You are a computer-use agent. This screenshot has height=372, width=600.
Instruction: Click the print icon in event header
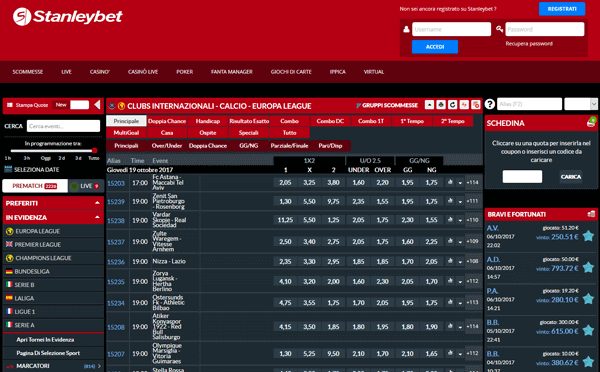tap(441, 105)
